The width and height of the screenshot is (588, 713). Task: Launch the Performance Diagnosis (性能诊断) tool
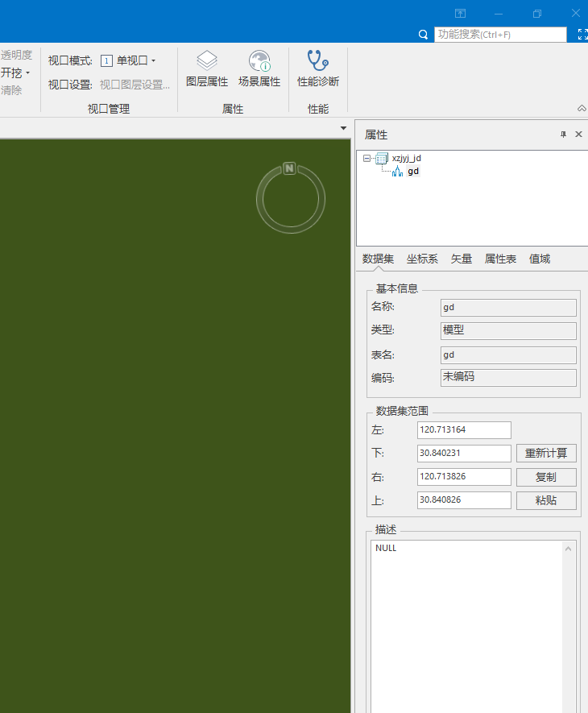click(318, 68)
